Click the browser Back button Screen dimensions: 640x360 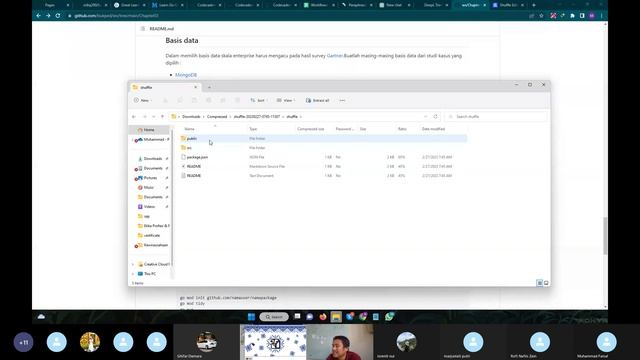38,16
